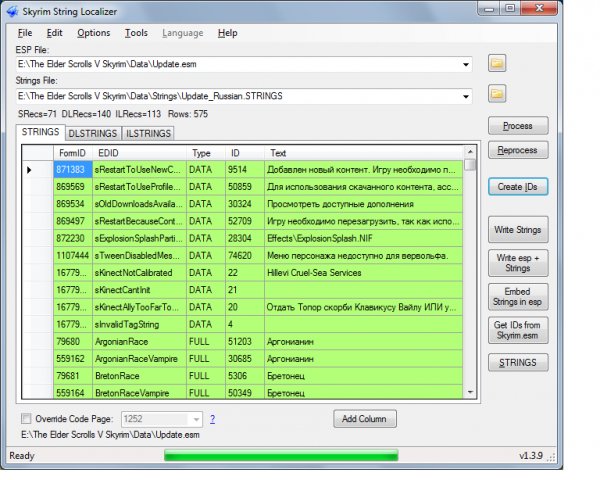Click the help question mark link

[212, 419]
